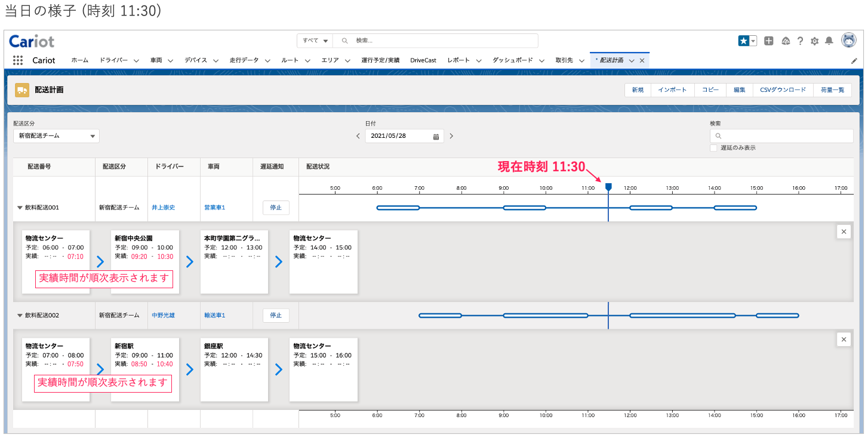Open the app launcher grid icon
This screenshot has height=438, width=868.
18,60
